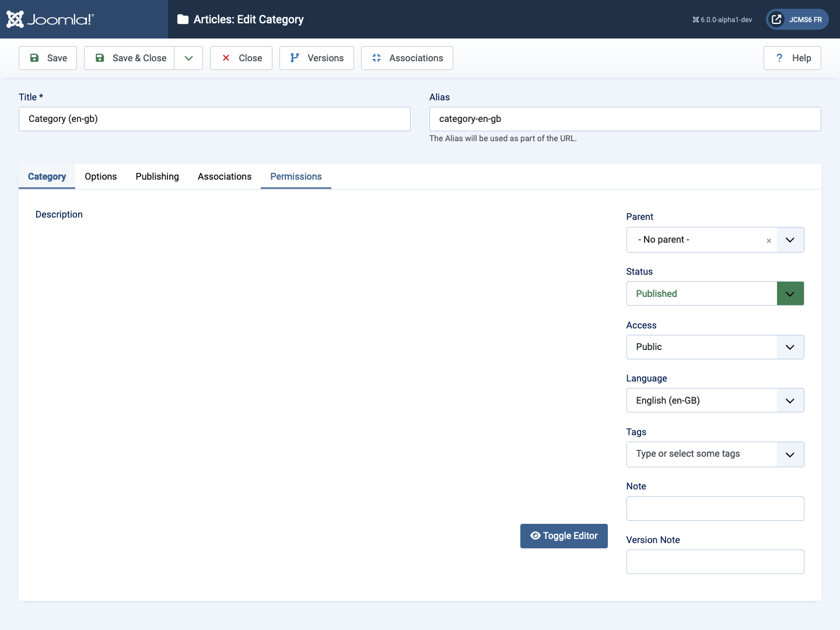Click the folder icon beside Articles: Edit Category
Viewport: 840px width, 630px height.
point(183,19)
